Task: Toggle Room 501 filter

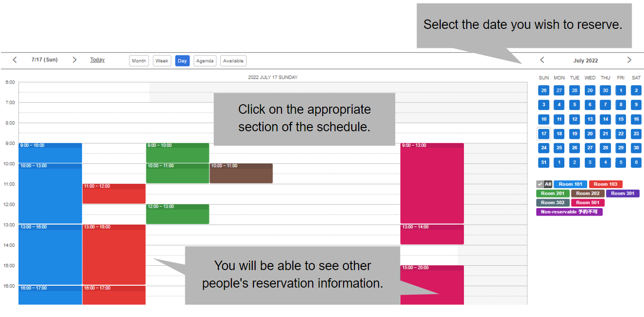Action: [x=588, y=203]
